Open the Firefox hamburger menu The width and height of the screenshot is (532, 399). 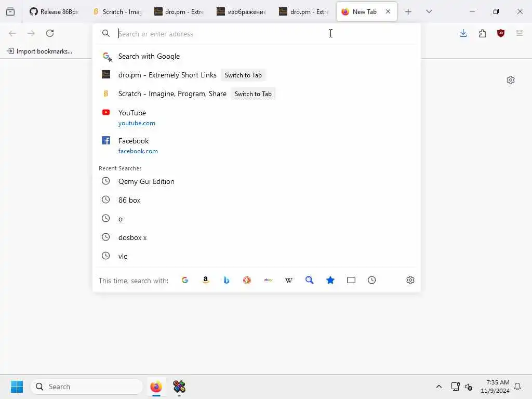pyautogui.click(x=520, y=33)
